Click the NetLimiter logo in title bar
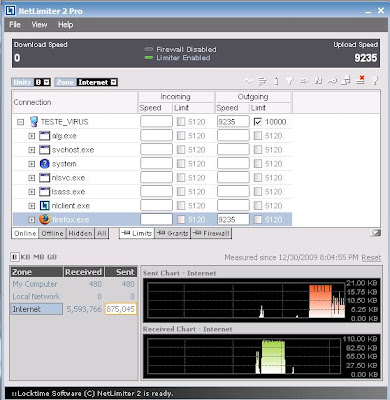 click(11, 11)
